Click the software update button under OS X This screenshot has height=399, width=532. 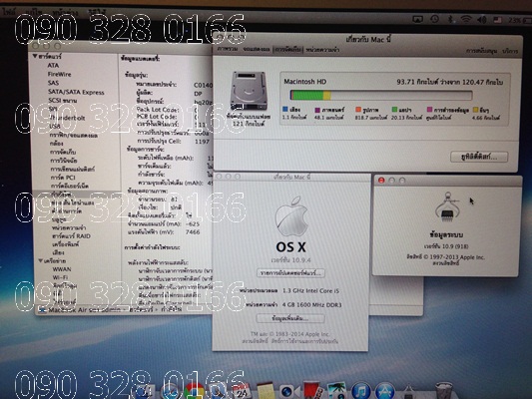click(290, 273)
